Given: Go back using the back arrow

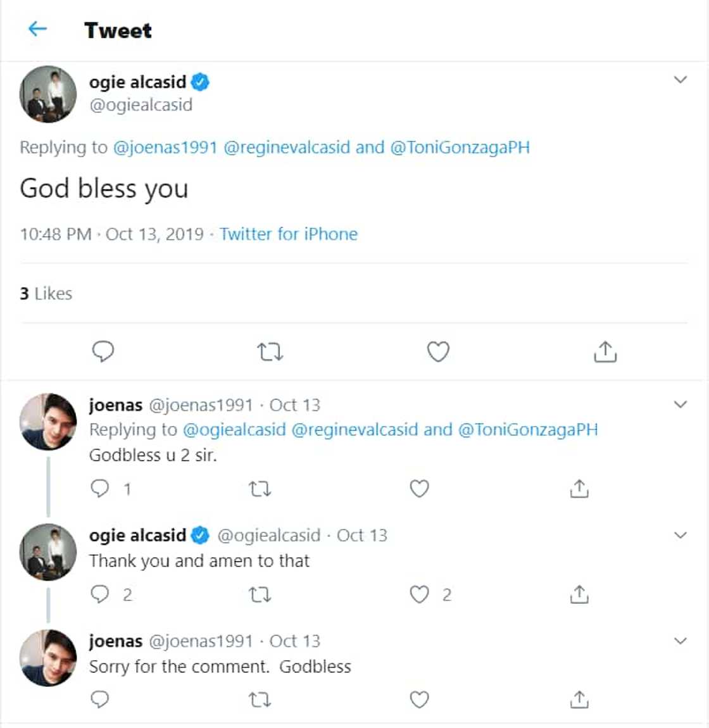Looking at the screenshot, I should (x=37, y=28).
